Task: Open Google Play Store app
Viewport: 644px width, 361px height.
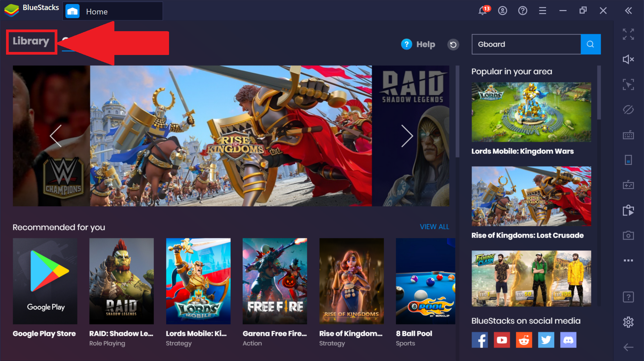Action: [x=45, y=281]
